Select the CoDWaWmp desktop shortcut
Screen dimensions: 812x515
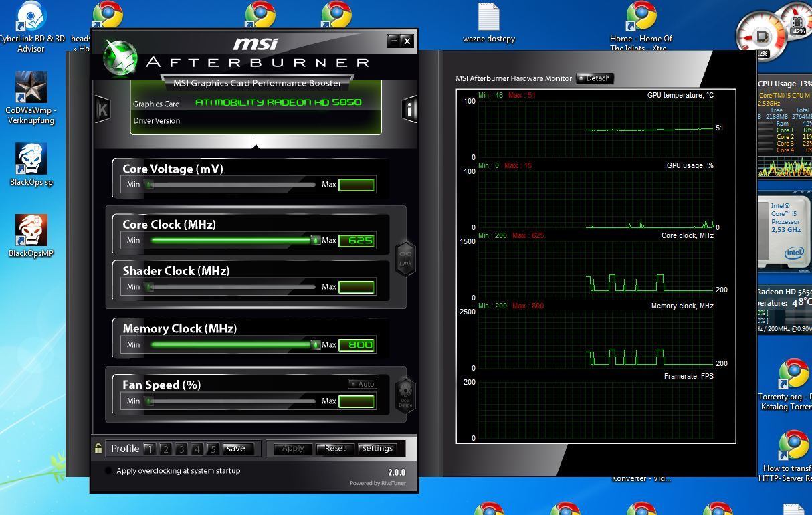click(x=31, y=98)
